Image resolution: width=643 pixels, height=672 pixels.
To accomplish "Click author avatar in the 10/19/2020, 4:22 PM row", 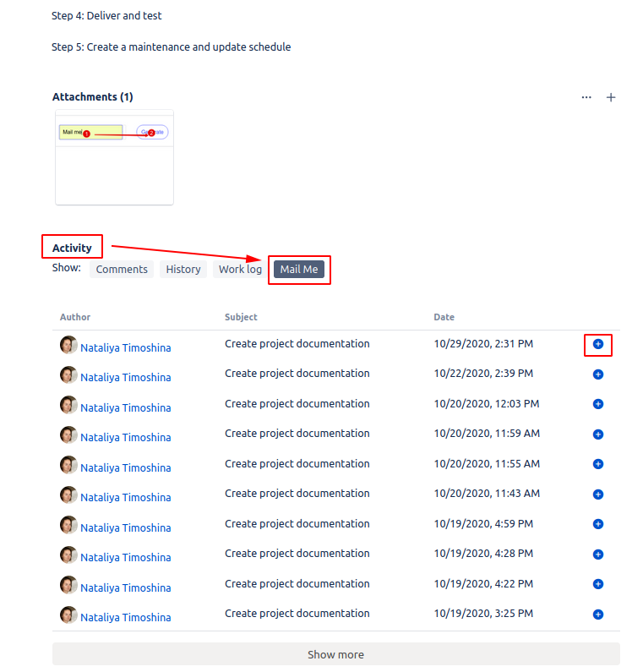I will pyautogui.click(x=68, y=585).
